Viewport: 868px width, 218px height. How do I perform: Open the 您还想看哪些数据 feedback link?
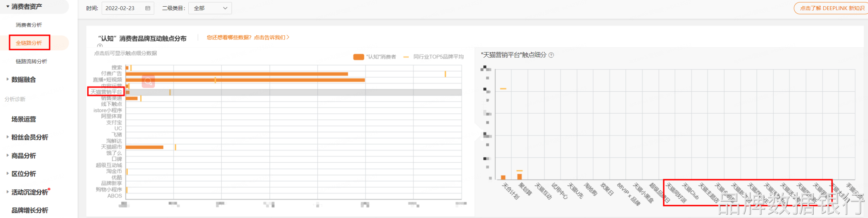tap(248, 37)
